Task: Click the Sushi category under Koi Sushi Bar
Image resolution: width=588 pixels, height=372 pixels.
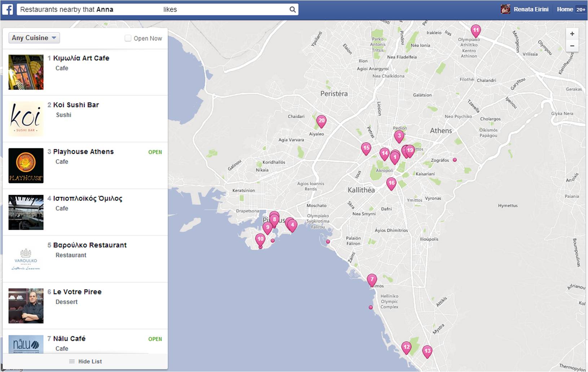Action: pyautogui.click(x=63, y=115)
